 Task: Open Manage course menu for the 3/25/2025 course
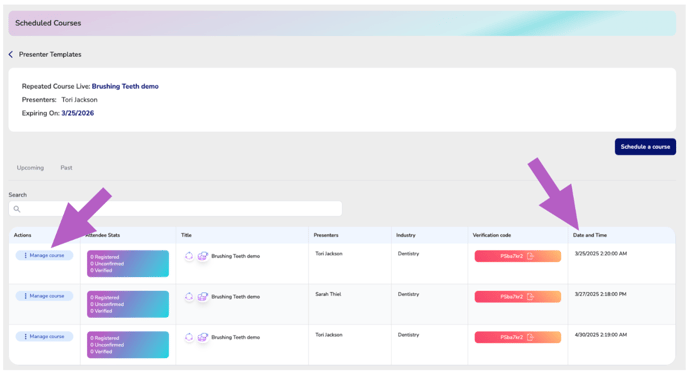44,255
